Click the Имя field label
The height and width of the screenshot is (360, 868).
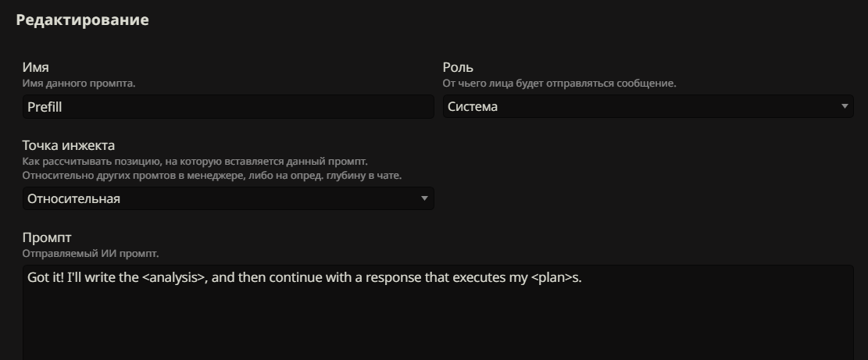pyautogui.click(x=35, y=67)
